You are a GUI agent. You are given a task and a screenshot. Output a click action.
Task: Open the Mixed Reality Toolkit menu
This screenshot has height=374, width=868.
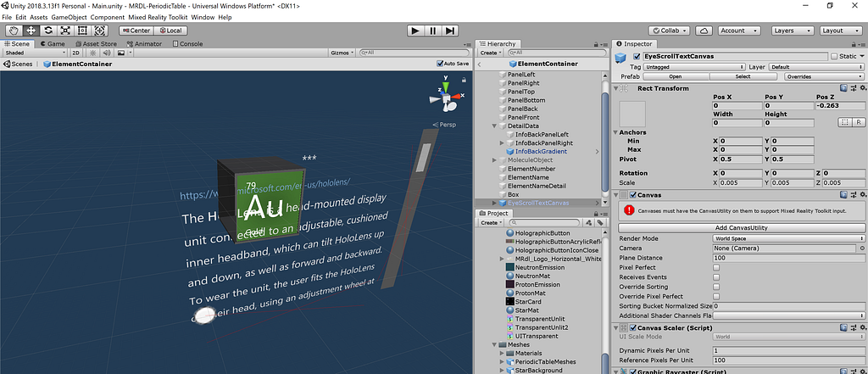point(158,17)
